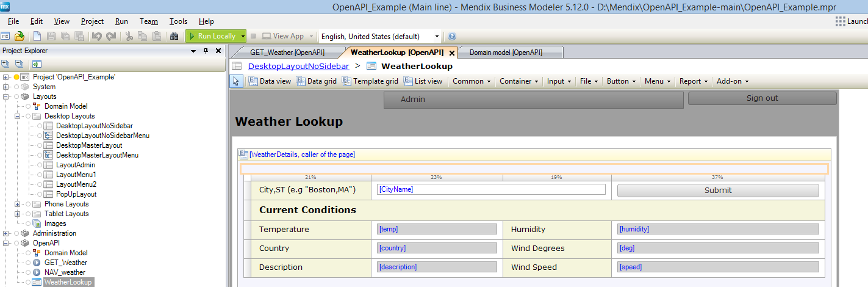Open the Tools menu
Image resolution: width=868 pixels, height=287 pixels.
179,21
